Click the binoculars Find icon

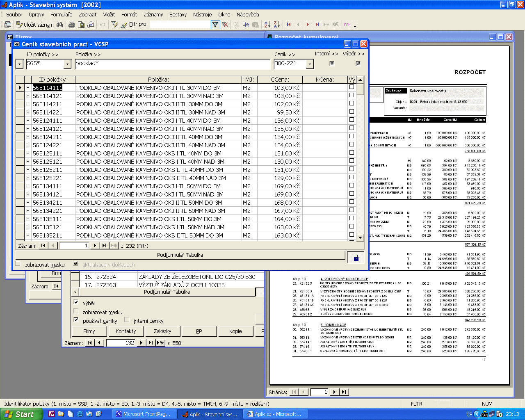(60, 25)
